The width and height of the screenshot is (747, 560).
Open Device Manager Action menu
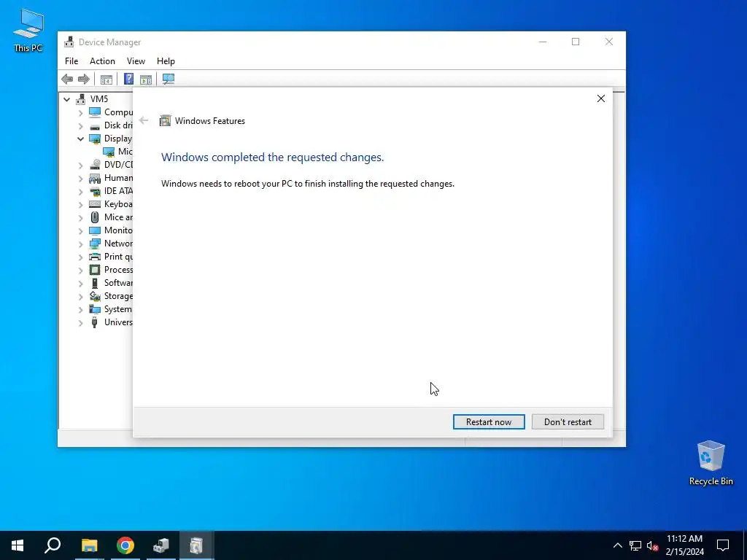[102, 61]
